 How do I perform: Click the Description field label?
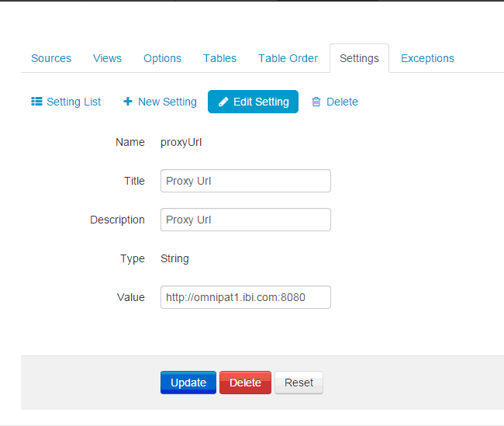pyautogui.click(x=117, y=220)
